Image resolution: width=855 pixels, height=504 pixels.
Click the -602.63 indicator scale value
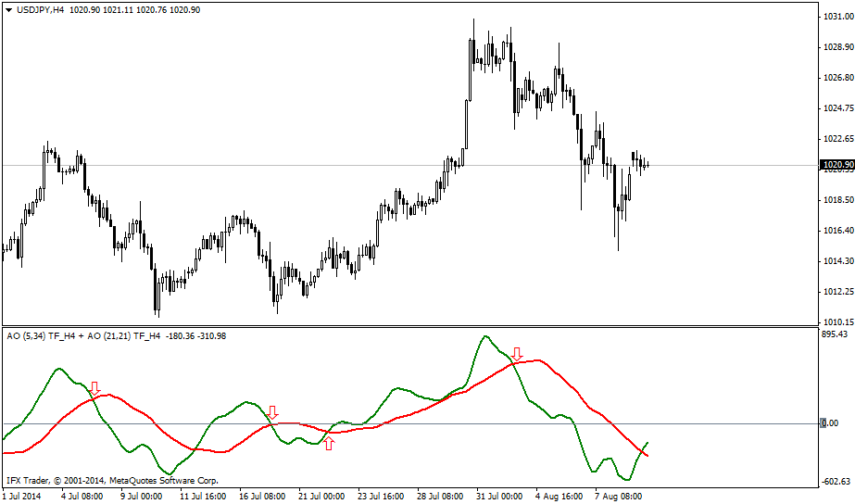(x=835, y=482)
